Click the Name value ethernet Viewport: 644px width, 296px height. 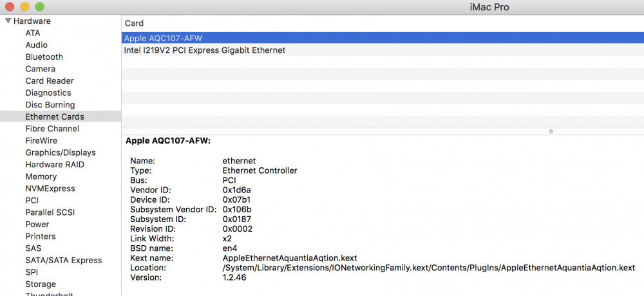[239, 160]
